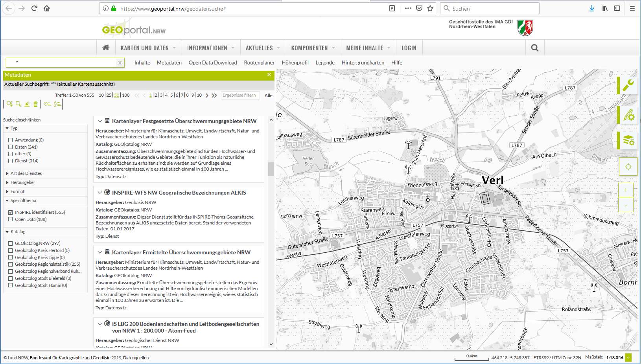The width and height of the screenshot is (641, 364).
Task: Collapse the INSPIRE-WFS NW Geografische Bezeichnungen result
Action: point(100,193)
